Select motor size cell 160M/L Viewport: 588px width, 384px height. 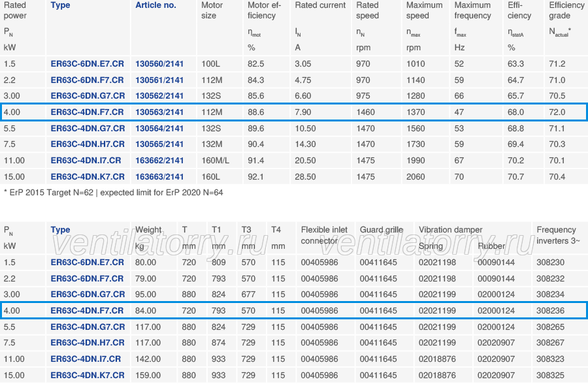[x=215, y=161]
